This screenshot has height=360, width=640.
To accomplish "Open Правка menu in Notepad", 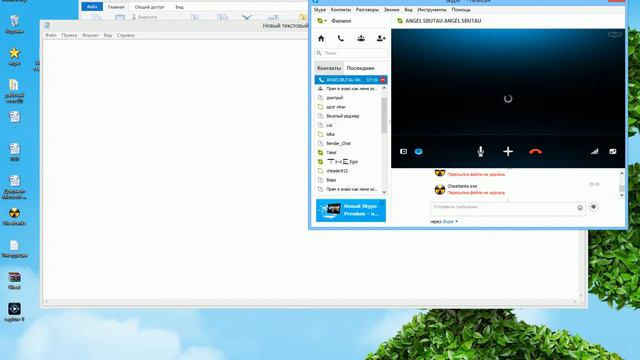I will (x=69, y=36).
